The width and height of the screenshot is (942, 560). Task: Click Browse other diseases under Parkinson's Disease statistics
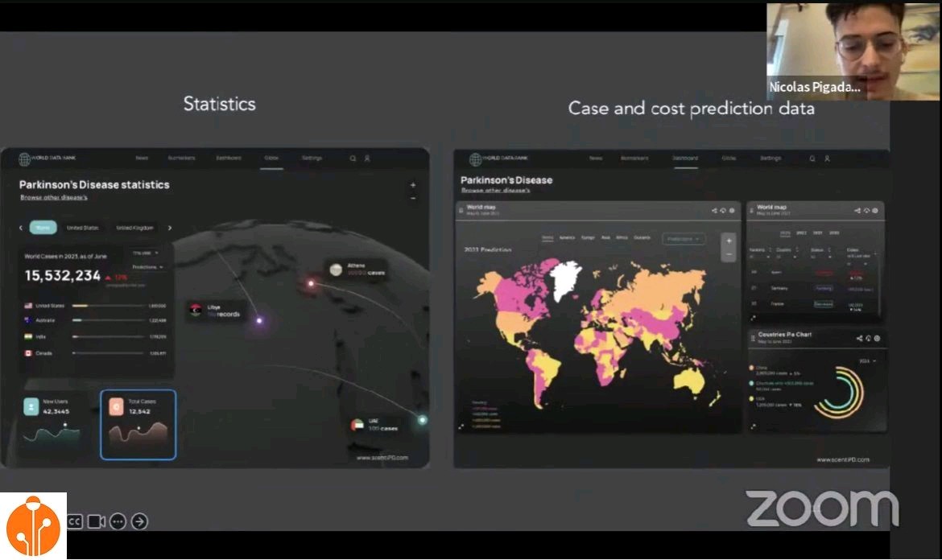pos(54,197)
